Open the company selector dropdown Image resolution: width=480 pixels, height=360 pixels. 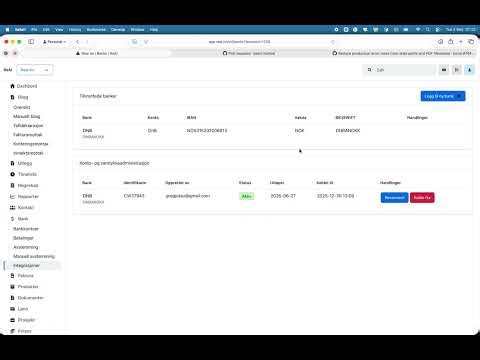coord(35,70)
